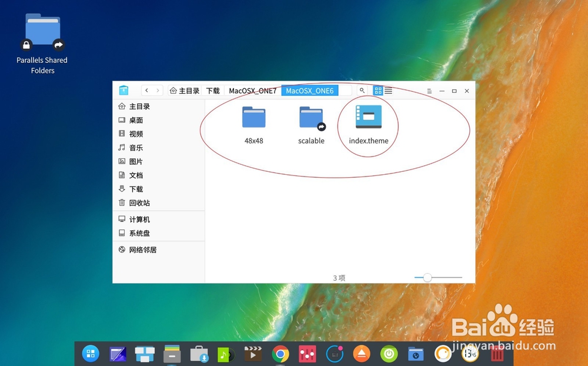Viewport: 588px width, 366px height.
Task: Open the Launcher icon in the dock
Action: tap(90, 354)
